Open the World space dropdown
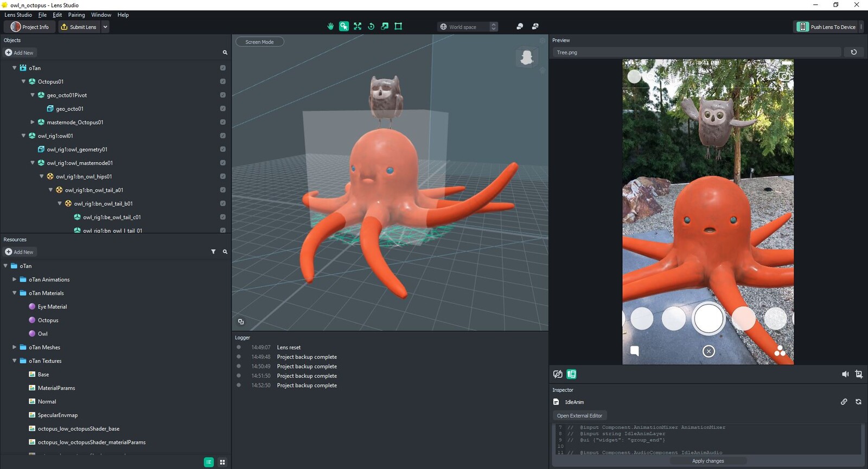 tap(468, 27)
